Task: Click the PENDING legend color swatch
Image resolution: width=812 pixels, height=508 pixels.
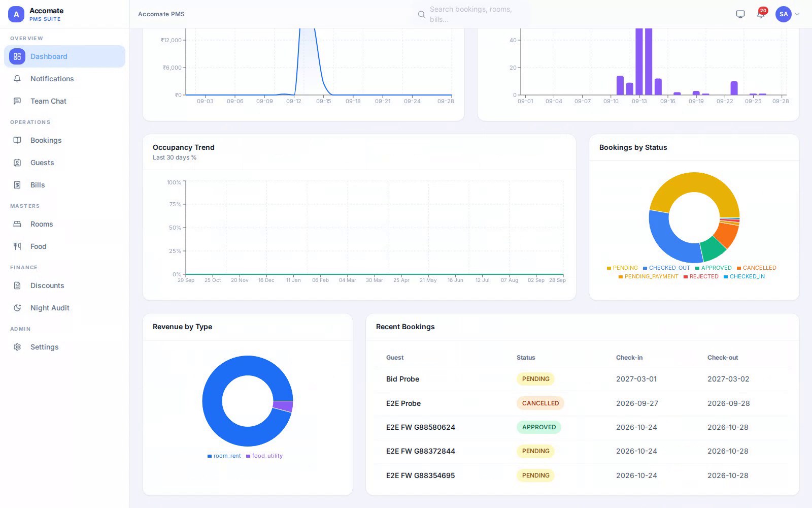Action: 609,268
